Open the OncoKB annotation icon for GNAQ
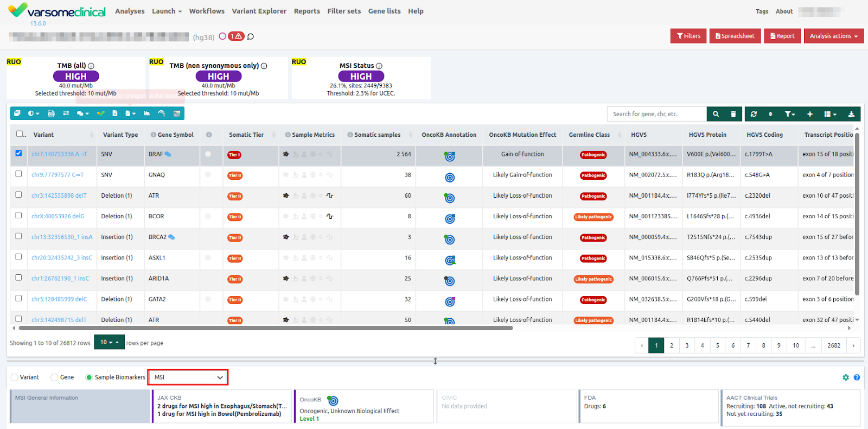This screenshot has height=429, width=868. pos(450,177)
